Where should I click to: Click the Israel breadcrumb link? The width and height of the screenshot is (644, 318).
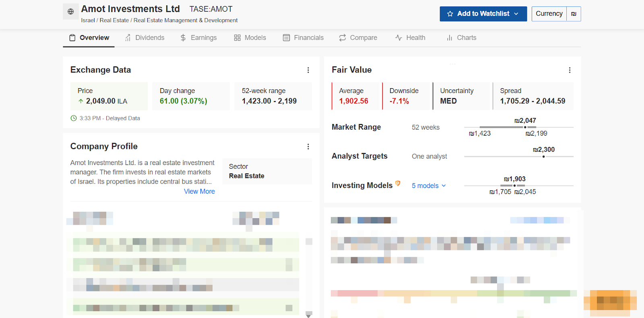click(x=88, y=20)
